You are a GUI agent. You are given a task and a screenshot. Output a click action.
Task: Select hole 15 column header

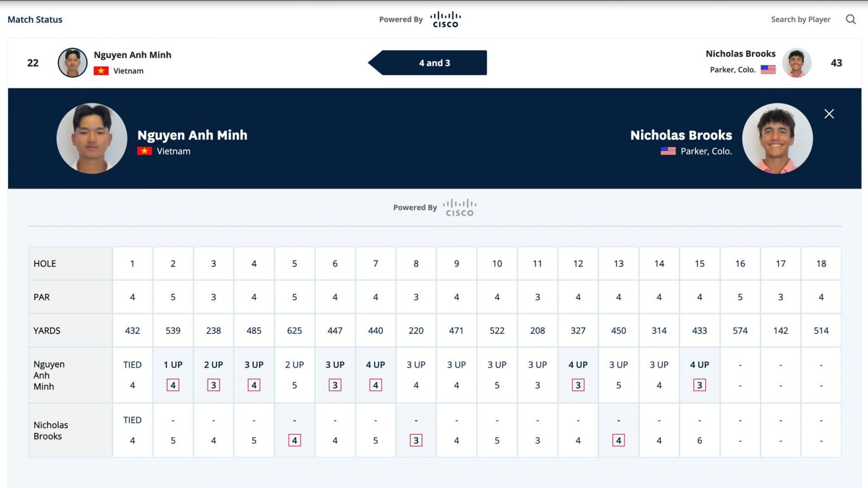[x=700, y=264]
